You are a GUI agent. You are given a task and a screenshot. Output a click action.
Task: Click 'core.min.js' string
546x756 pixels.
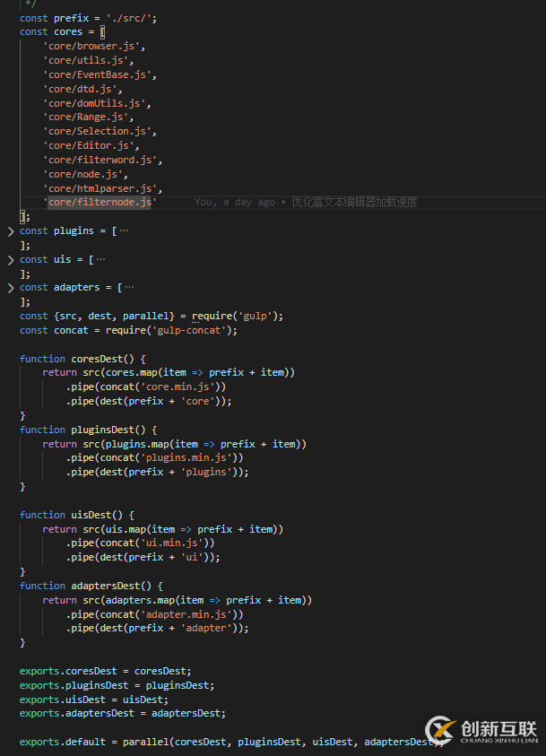click(177, 387)
